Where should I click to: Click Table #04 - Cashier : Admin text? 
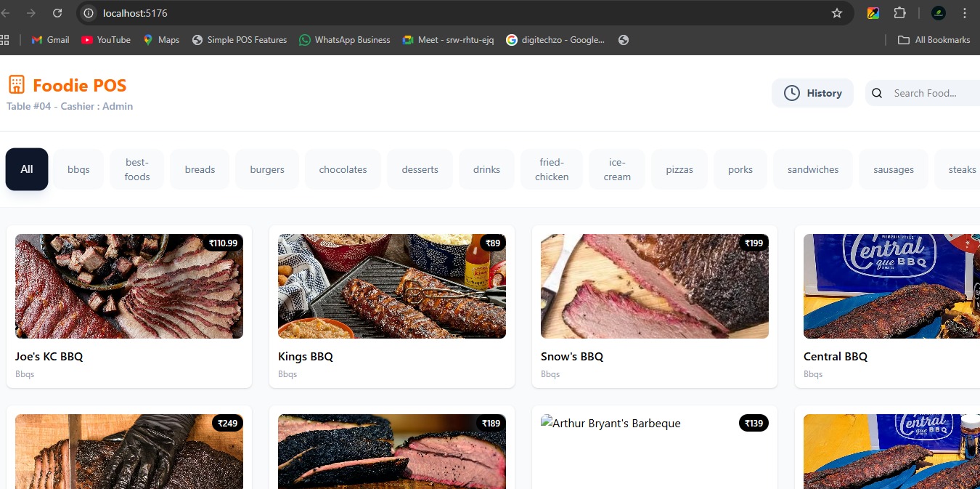pyautogui.click(x=70, y=106)
